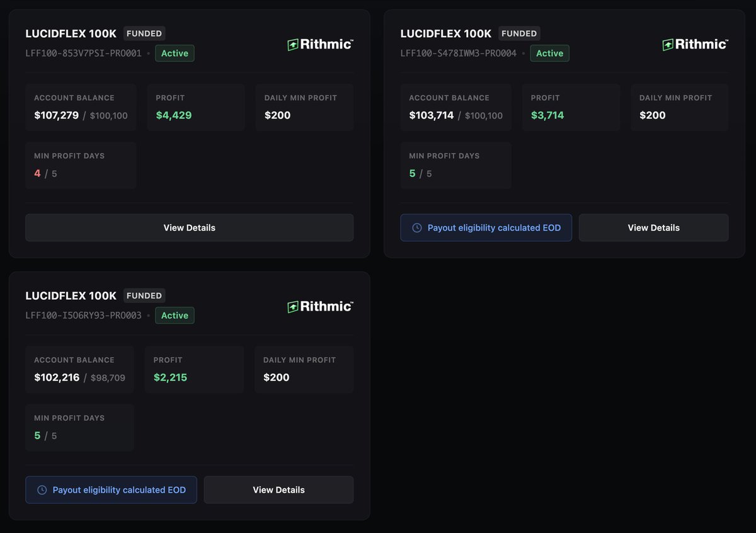Image resolution: width=756 pixels, height=533 pixels.
Task: Click Daily Min Profit $200 on PRO001 card
Action: [x=277, y=115]
